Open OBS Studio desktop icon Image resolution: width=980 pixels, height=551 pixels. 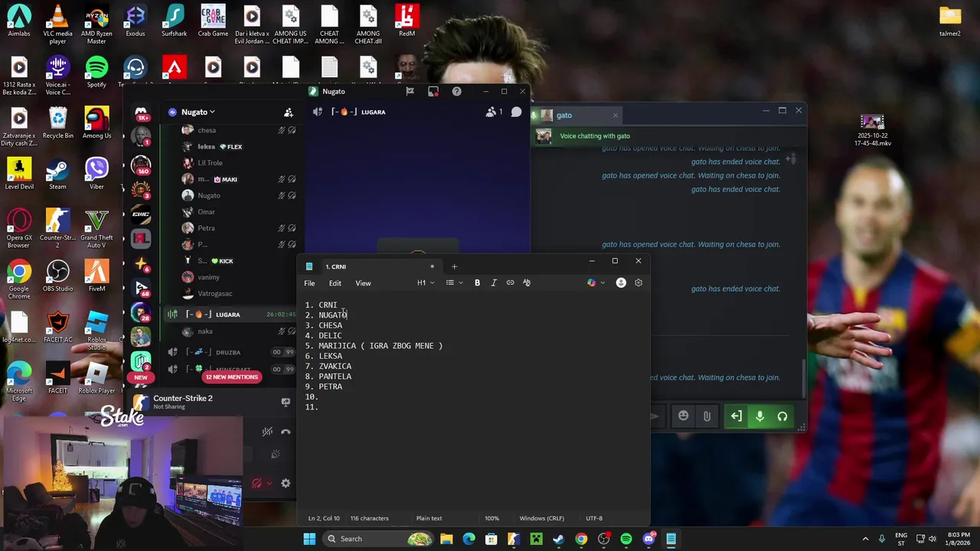pyautogui.click(x=58, y=277)
